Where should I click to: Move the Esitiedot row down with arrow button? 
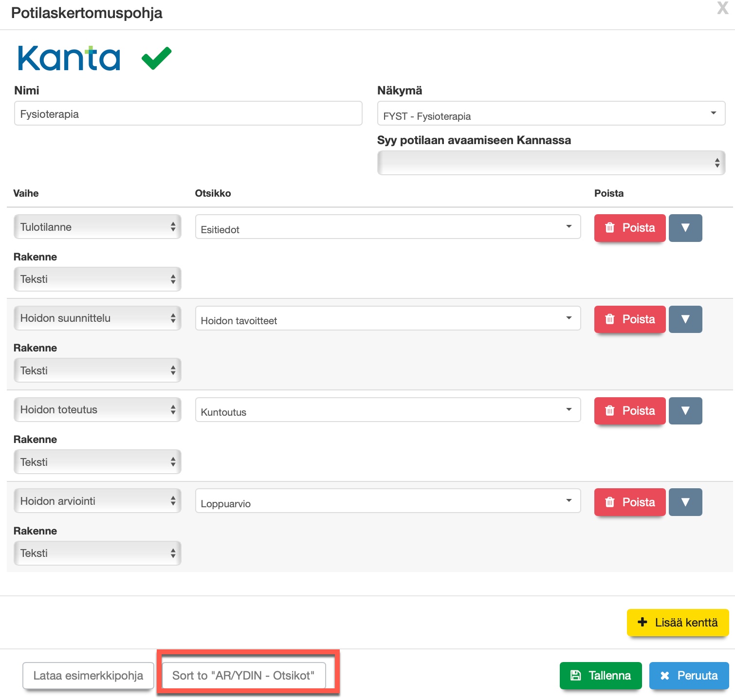(685, 228)
